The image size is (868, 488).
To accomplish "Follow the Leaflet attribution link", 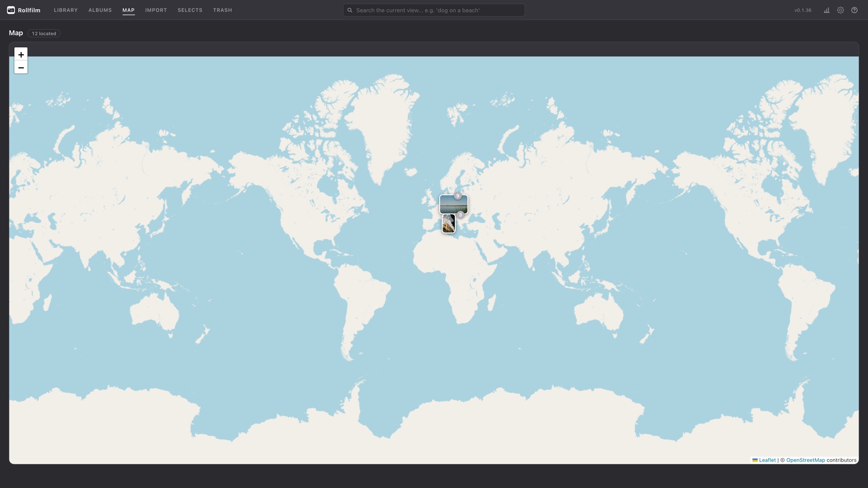I will (764, 460).
